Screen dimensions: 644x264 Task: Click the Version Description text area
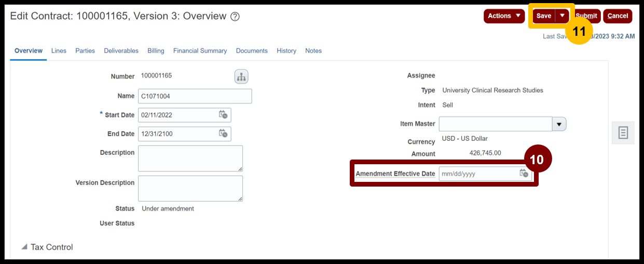[190, 189]
